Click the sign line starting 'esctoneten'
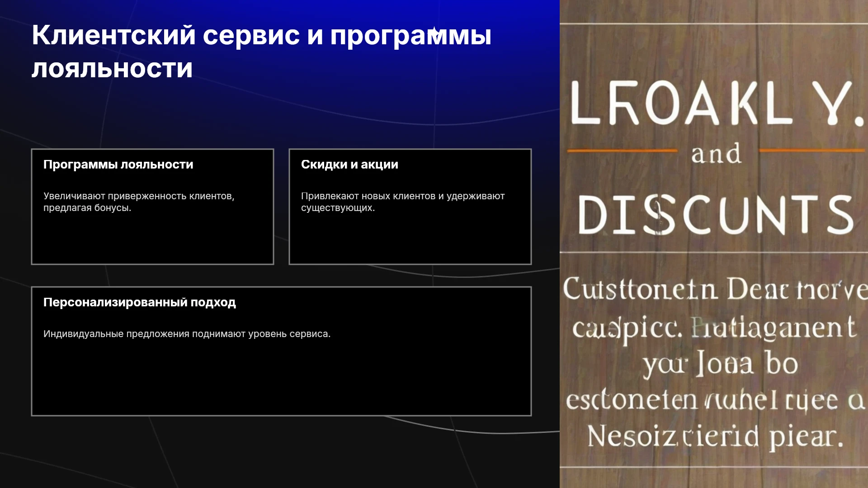868x488 pixels. 715,400
